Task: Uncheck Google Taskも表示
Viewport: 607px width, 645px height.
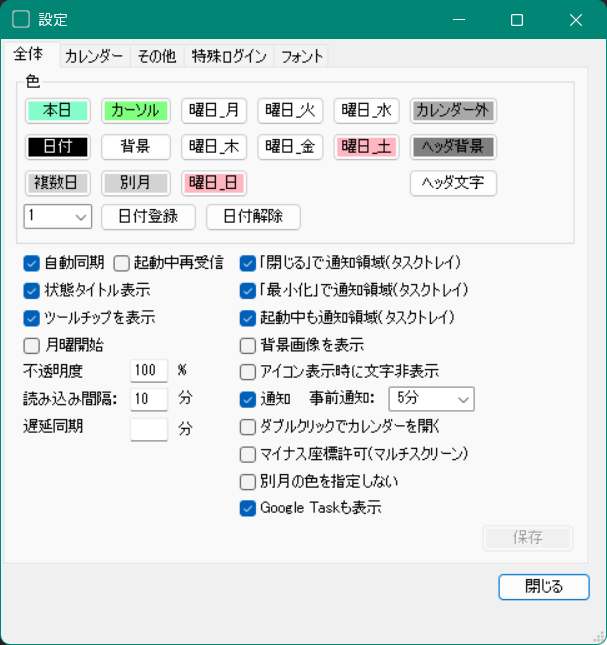Action: [248, 508]
